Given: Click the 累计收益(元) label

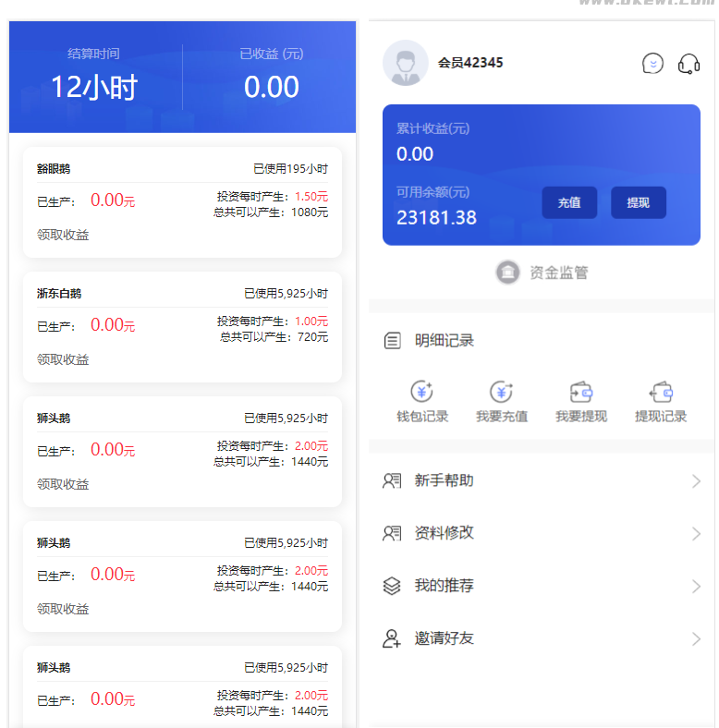Looking at the screenshot, I should click(x=433, y=128).
